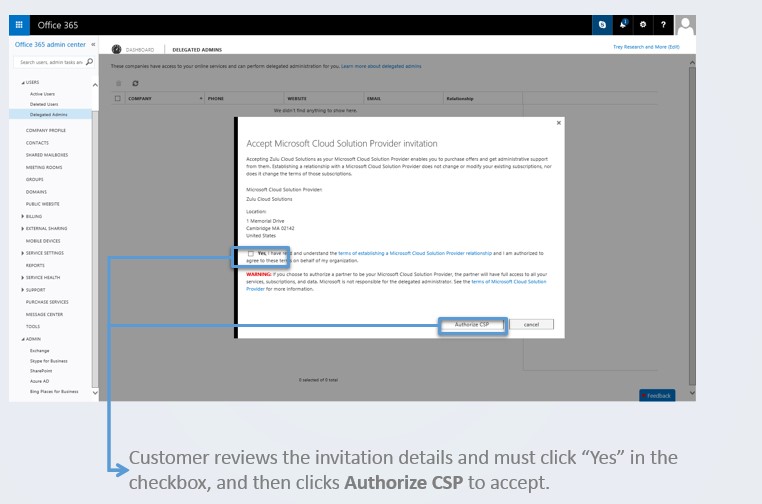
Task: Open terms of establishing CSP relationship link
Action: pyautogui.click(x=415, y=253)
